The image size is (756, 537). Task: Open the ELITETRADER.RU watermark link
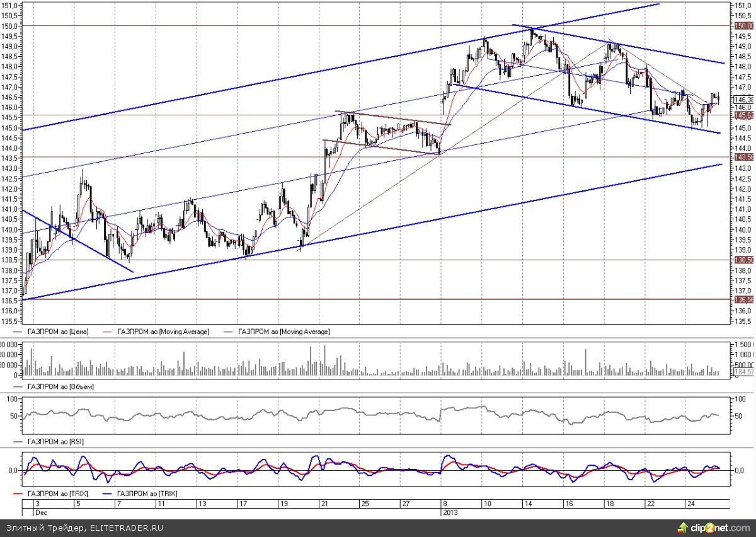pyautogui.click(x=127, y=528)
